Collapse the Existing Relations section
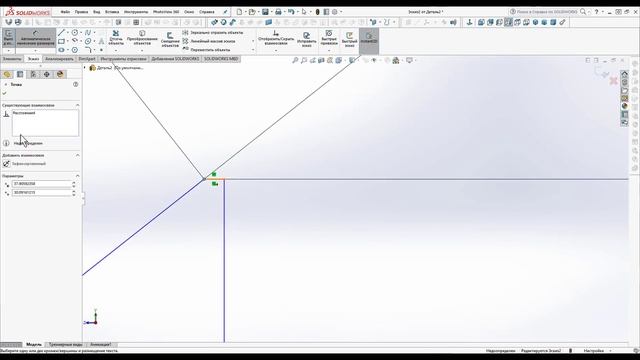 [x=78, y=105]
